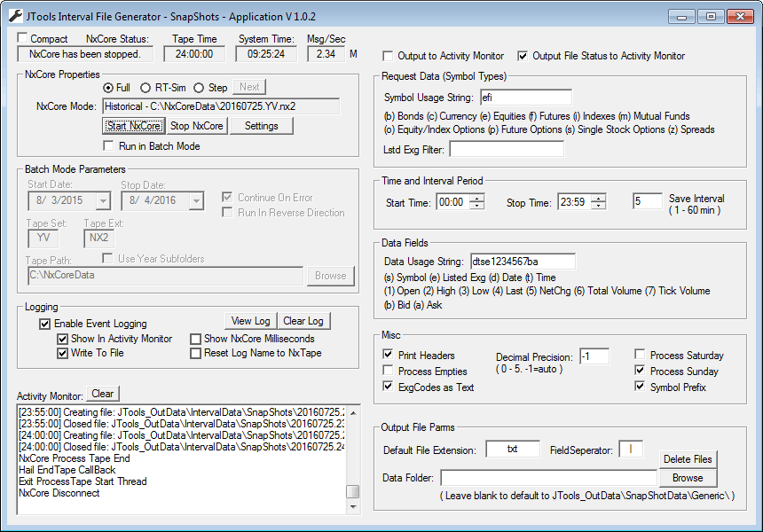Click the Stop NxCore button
The height and width of the screenshot is (532, 763).
pos(196,125)
